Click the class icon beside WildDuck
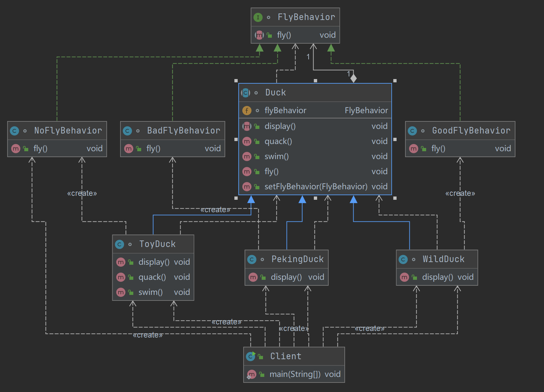 [403, 259]
